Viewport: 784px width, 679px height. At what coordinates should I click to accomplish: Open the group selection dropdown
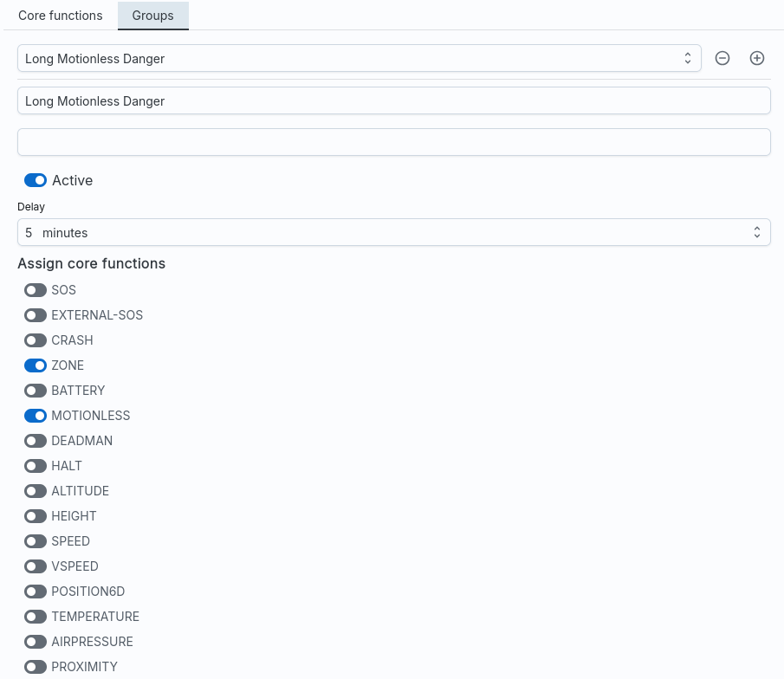tap(359, 58)
